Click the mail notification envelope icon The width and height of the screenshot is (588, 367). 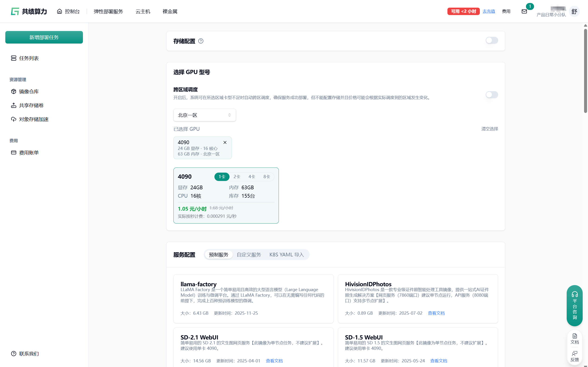(x=524, y=11)
